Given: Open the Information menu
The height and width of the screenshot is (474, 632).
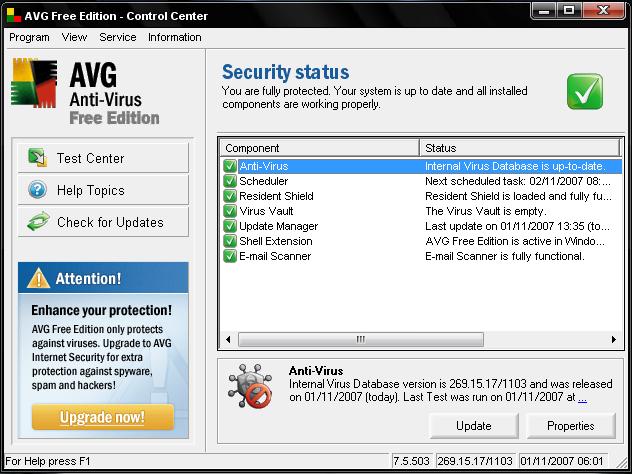Looking at the screenshot, I should click(x=175, y=37).
